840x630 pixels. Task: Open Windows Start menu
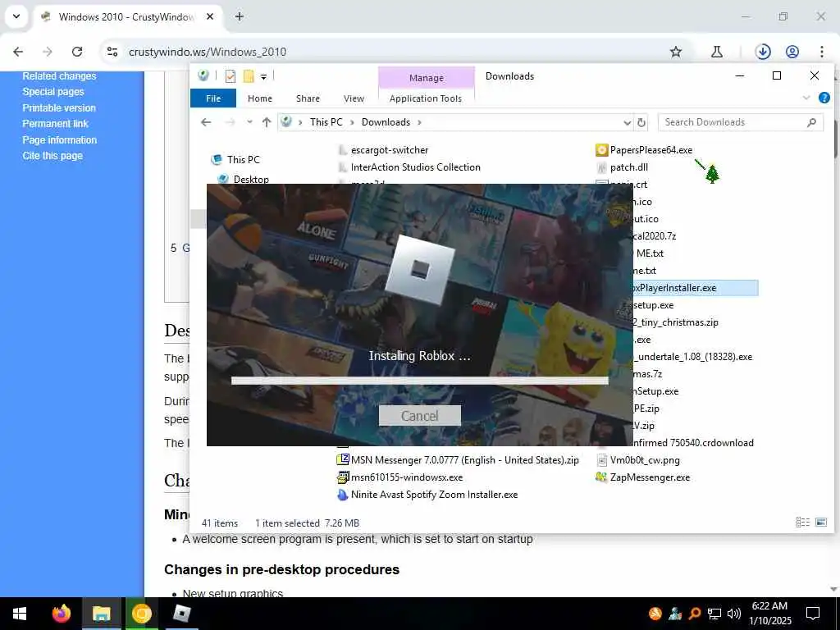click(x=20, y=614)
